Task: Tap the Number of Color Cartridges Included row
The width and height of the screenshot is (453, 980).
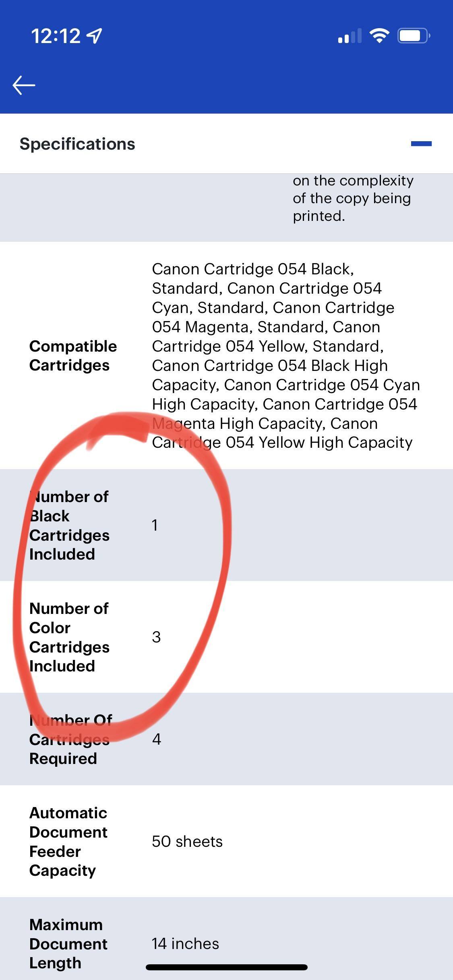Action: tap(226, 637)
